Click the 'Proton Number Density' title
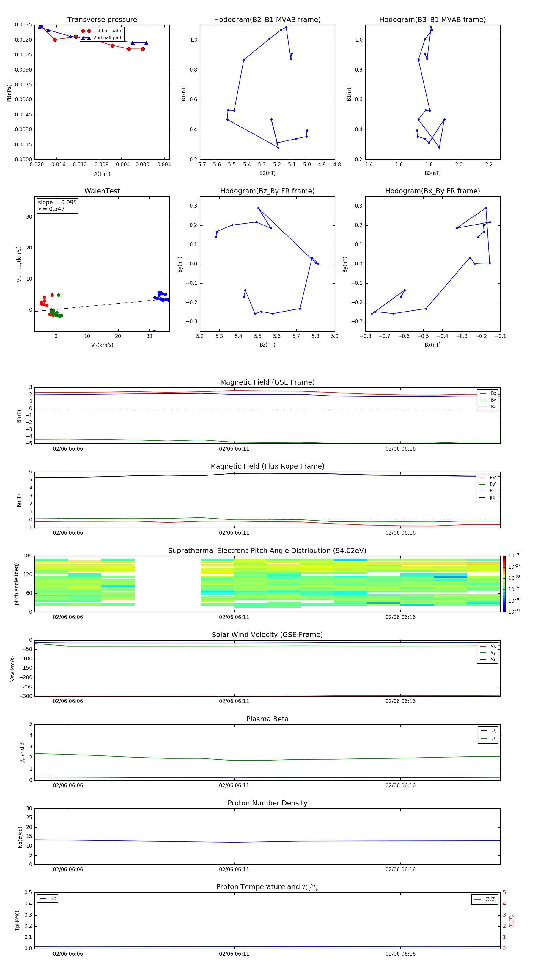535x980 pixels. [x=267, y=803]
